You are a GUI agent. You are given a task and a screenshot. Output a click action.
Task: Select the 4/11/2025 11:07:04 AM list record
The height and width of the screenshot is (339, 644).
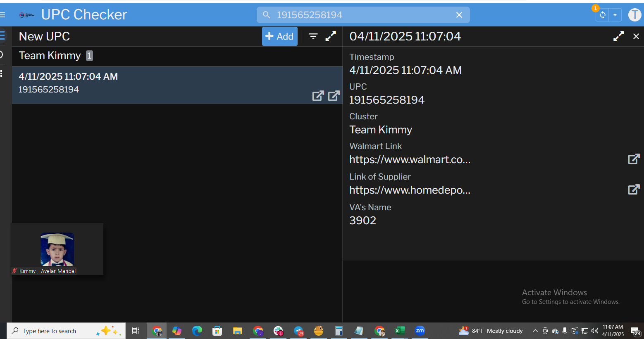click(x=124, y=83)
